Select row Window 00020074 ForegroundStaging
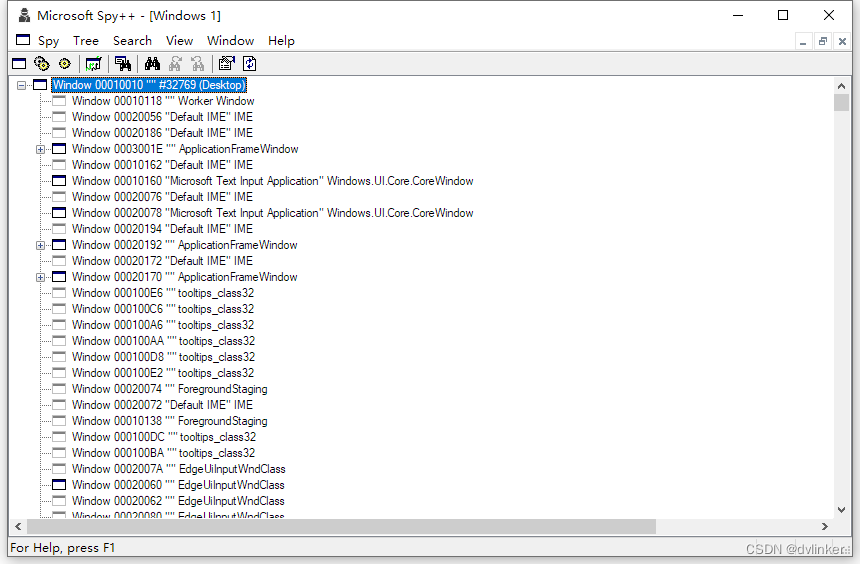Screen dimensions: 860x564 [169, 389]
